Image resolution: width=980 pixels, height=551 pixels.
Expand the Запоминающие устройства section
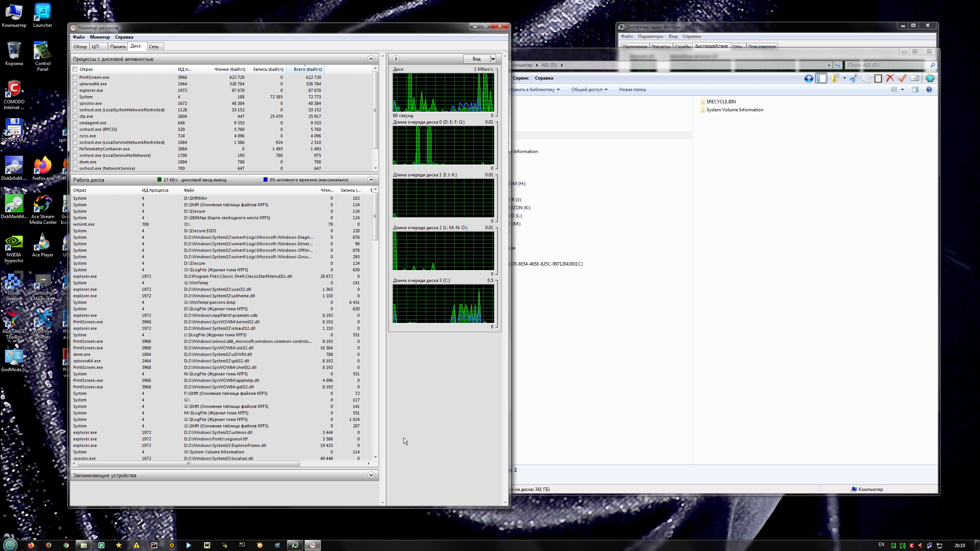point(371,475)
